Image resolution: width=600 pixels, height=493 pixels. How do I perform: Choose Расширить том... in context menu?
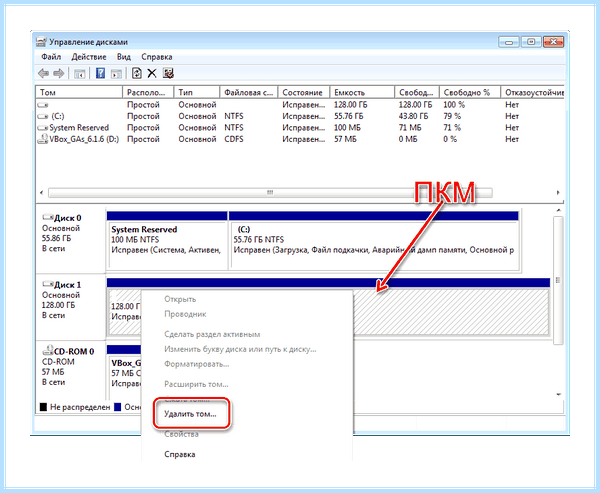(196, 384)
